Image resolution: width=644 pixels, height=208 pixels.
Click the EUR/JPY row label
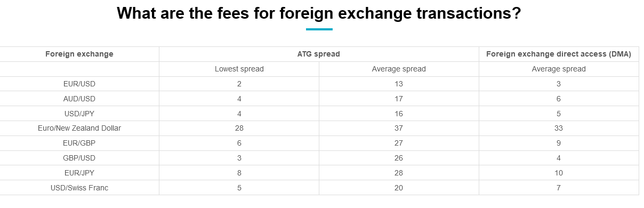pyautogui.click(x=79, y=173)
